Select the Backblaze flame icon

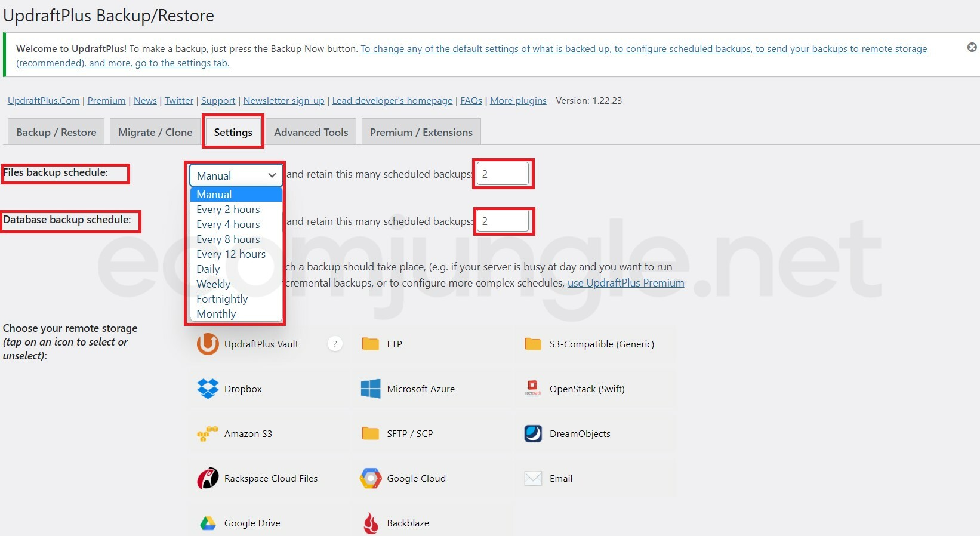(x=371, y=523)
